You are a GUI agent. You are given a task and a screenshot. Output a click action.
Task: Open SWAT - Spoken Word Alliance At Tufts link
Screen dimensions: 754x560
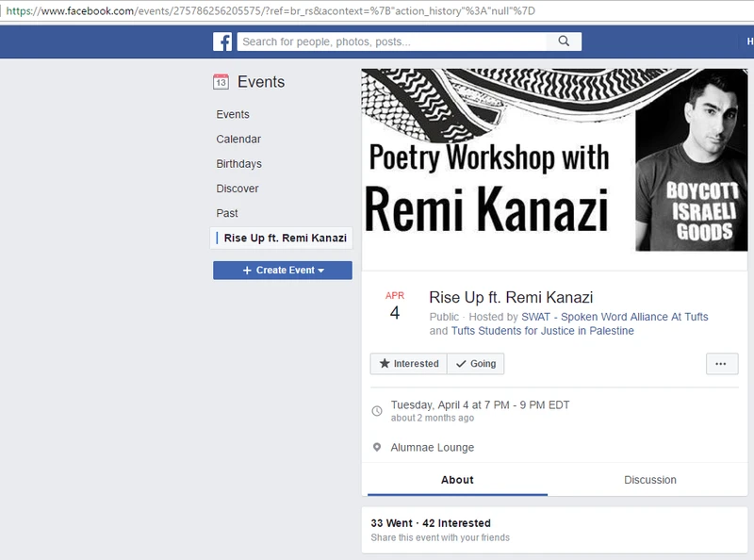click(615, 317)
